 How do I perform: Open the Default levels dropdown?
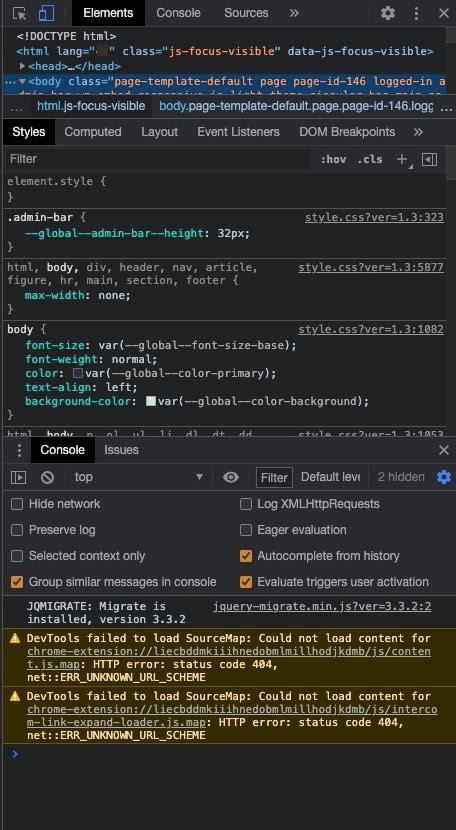tap(330, 477)
